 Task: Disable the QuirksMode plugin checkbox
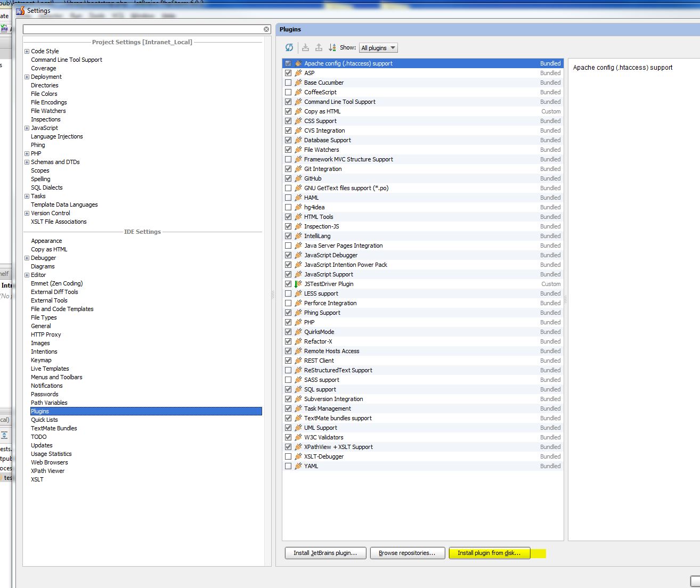click(x=288, y=332)
